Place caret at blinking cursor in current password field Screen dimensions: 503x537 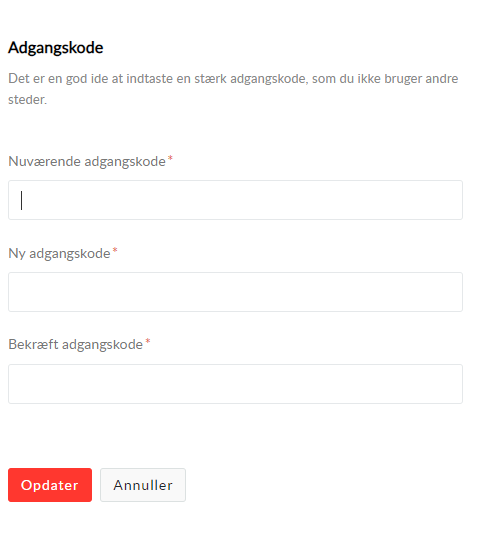coord(22,200)
